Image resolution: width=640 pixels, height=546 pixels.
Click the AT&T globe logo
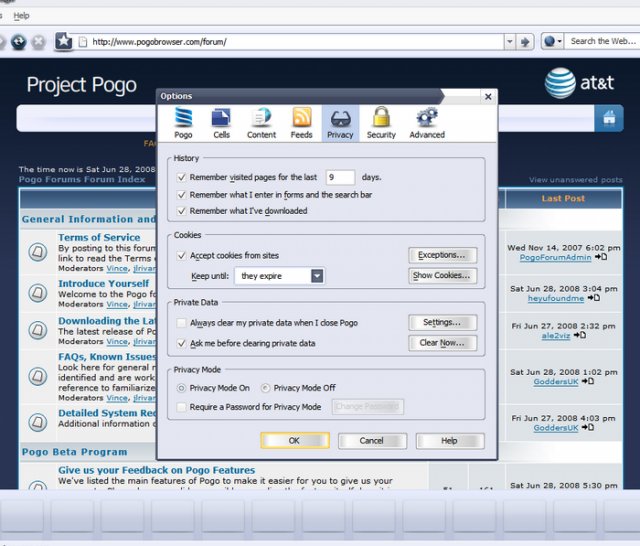pos(560,83)
